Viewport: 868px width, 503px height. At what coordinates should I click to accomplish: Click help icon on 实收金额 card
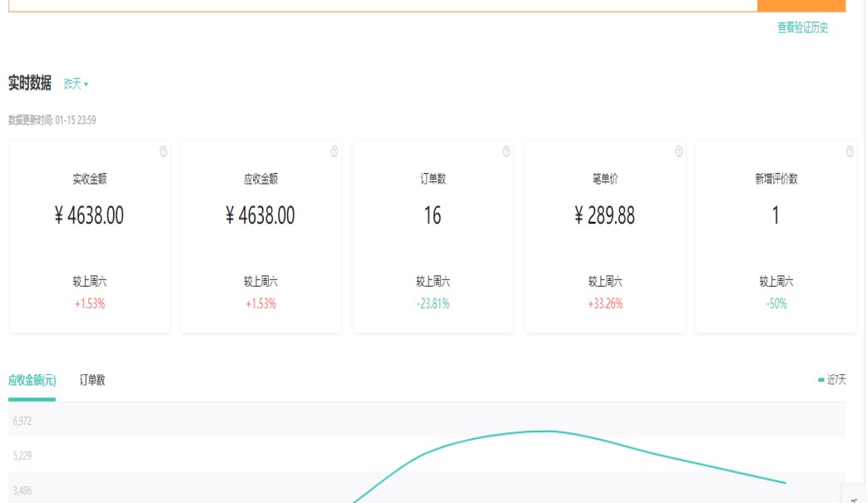163,151
